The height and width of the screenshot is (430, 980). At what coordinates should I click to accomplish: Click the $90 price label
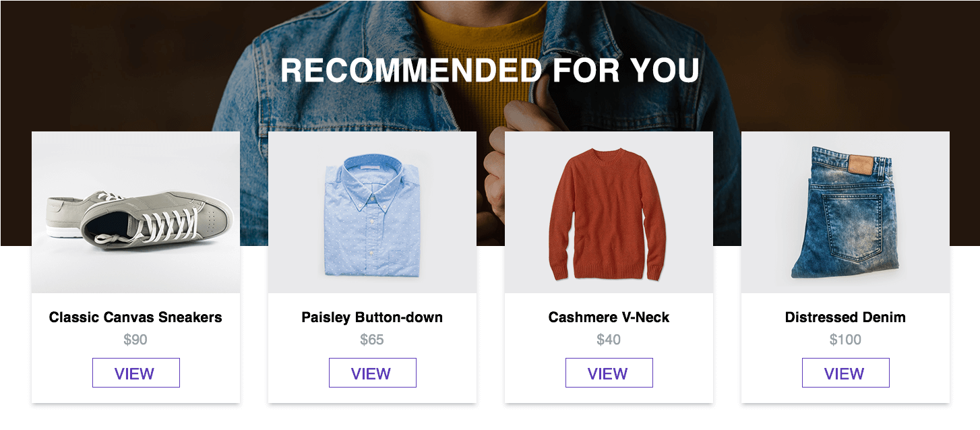135,340
